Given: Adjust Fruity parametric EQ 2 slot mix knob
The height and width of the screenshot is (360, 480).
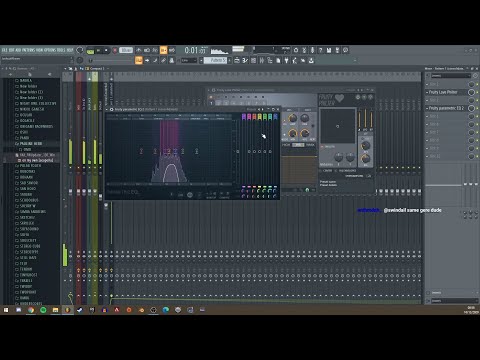Looking at the screenshot, I should [471, 108].
